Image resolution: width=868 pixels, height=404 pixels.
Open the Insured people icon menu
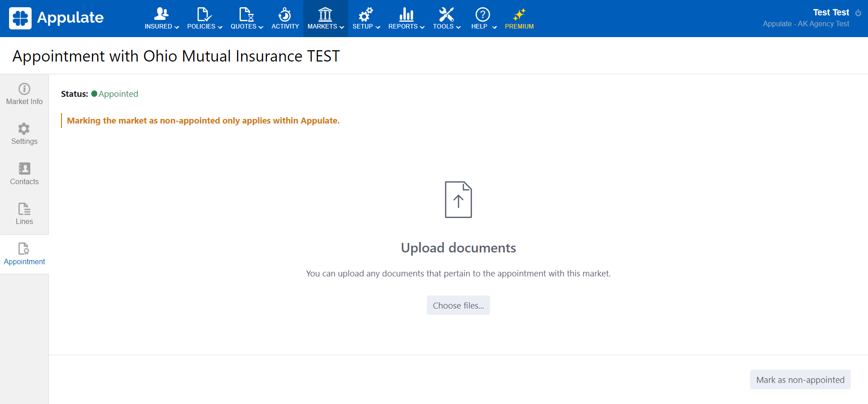[x=161, y=14]
